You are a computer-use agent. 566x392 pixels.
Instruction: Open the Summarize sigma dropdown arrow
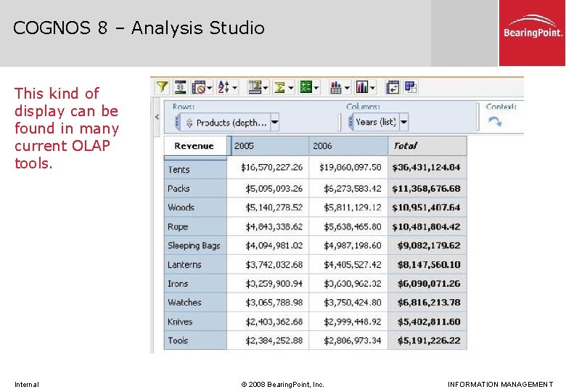coord(290,88)
